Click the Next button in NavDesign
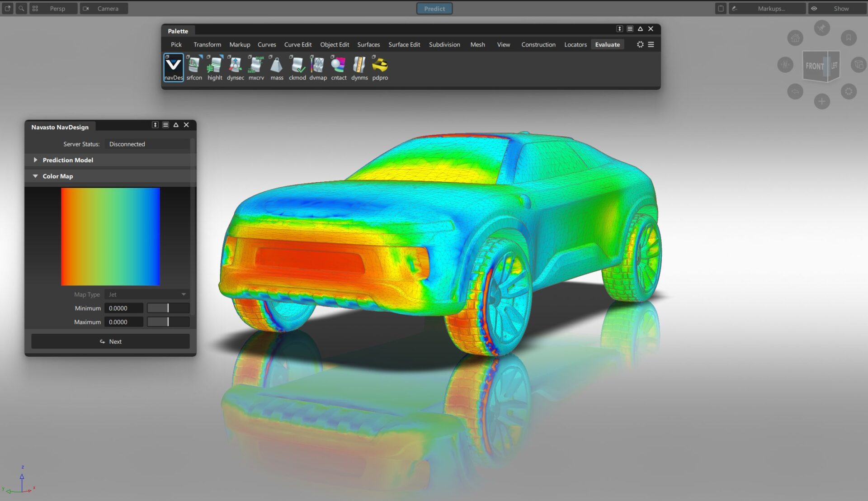The width and height of the screenshot is (868, 501). [110, 341]
